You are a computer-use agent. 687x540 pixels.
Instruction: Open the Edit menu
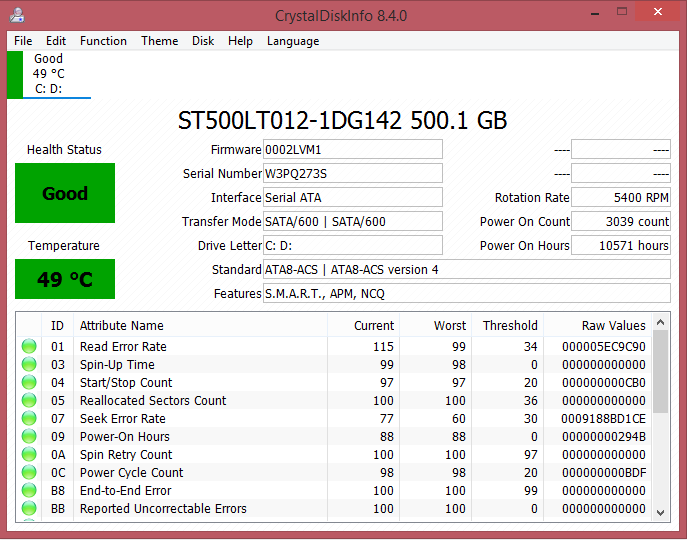coord(56,41)
